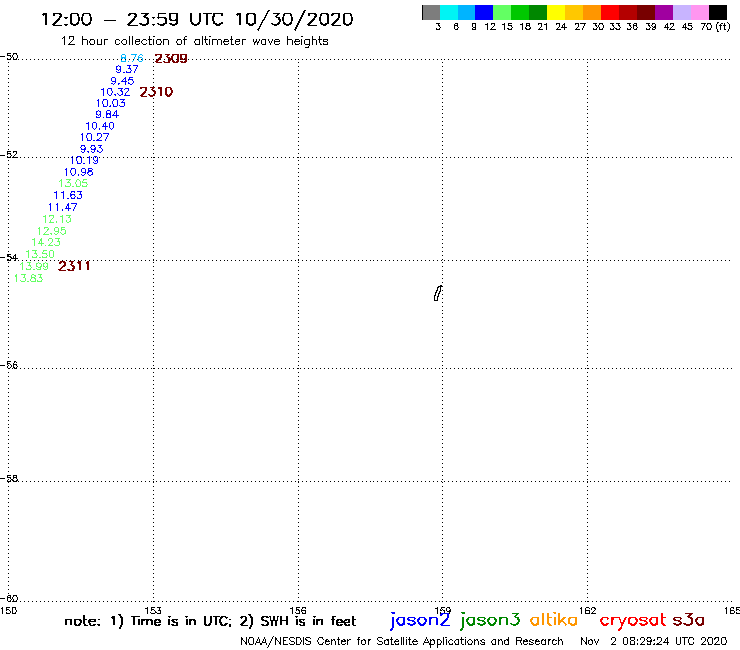
Task: Click the wave height value 9.37
Action: [126, 69]
